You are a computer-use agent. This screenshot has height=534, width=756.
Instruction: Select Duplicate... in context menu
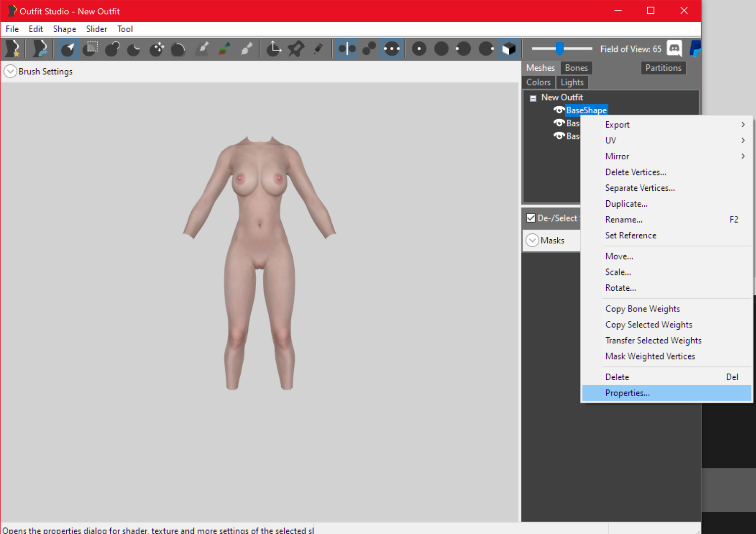[x=667, y=204]
